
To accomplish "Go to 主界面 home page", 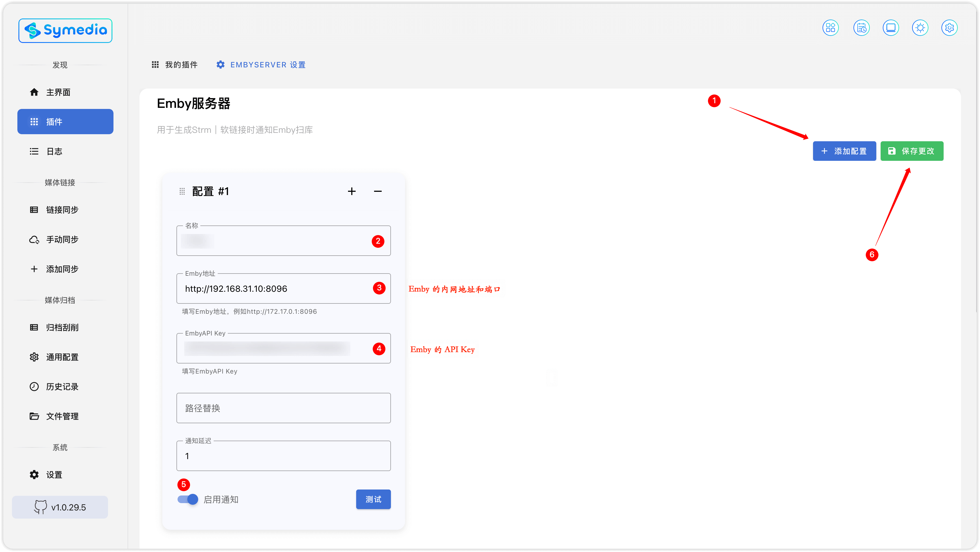I will pos(65,92).
